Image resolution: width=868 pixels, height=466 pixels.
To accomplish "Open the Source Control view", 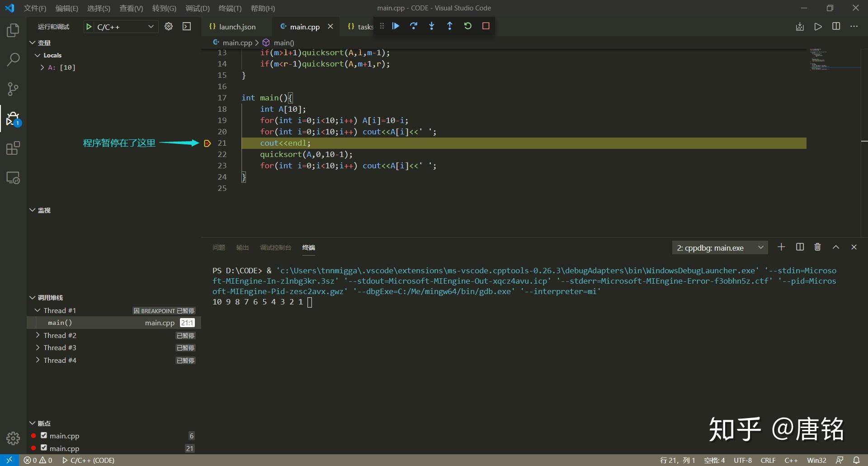I will 13,89.
